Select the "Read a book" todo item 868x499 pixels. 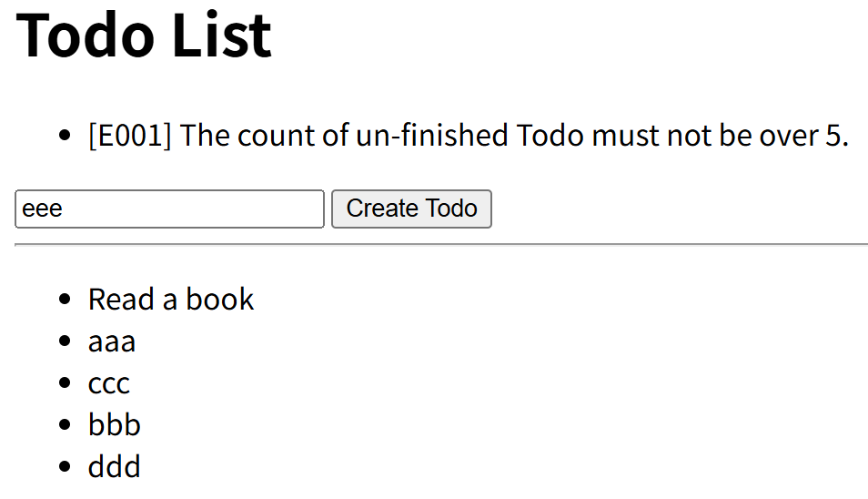pos(171,299)
